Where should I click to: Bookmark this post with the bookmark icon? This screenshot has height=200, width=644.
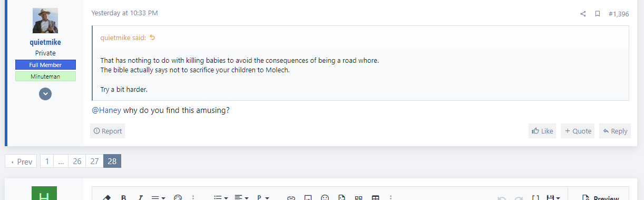(x=598, y=14)
